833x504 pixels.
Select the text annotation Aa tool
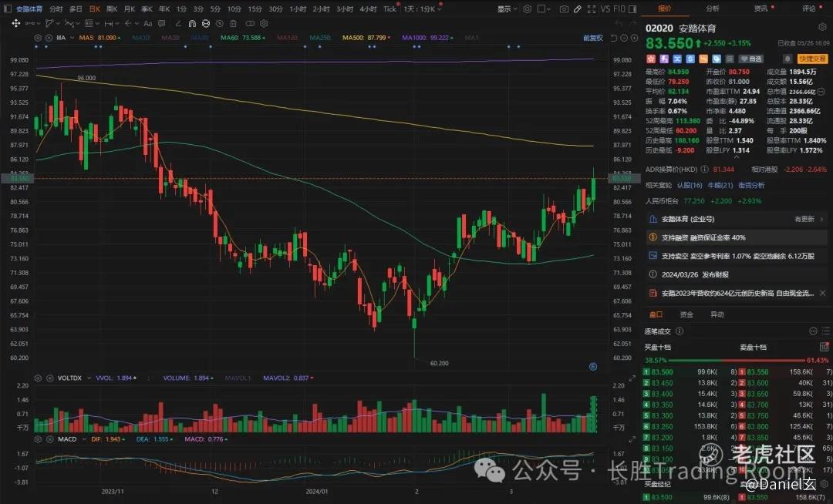click(147, 23)
